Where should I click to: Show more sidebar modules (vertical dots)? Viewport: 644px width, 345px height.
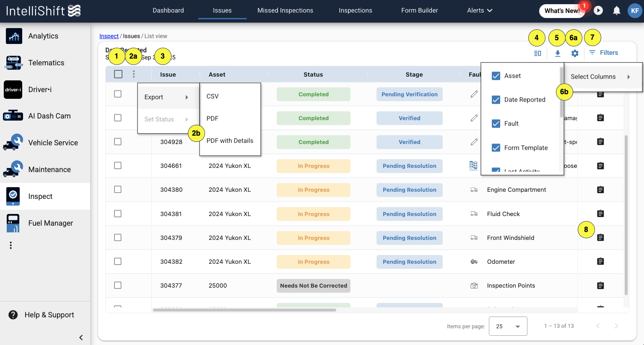(11, 245)
